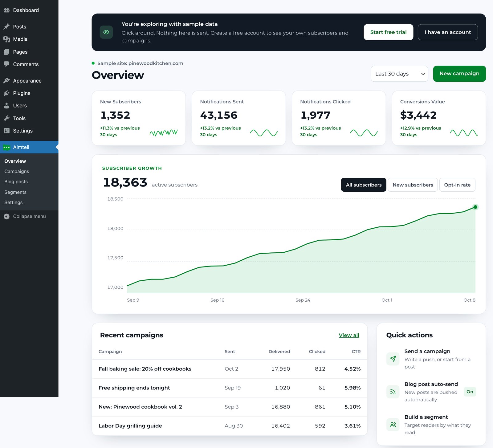Open Labor Day grilling guide campaign
Viewport: 493px width, 448px height.
click(230, 426)
